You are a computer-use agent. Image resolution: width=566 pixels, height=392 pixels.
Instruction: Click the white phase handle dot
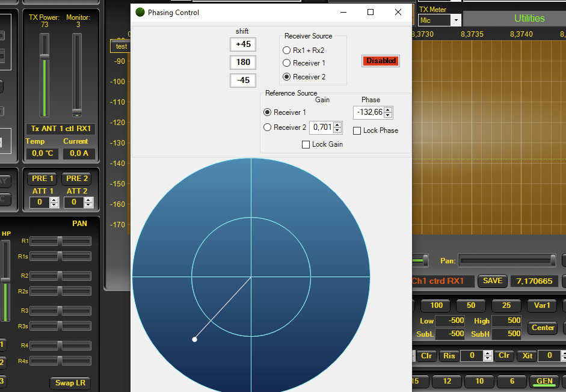point(194,340)
